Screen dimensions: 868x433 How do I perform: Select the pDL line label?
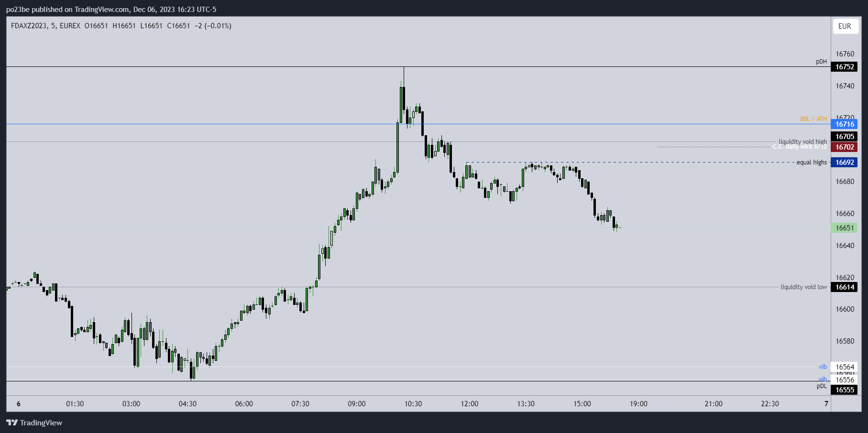(822, 386)
